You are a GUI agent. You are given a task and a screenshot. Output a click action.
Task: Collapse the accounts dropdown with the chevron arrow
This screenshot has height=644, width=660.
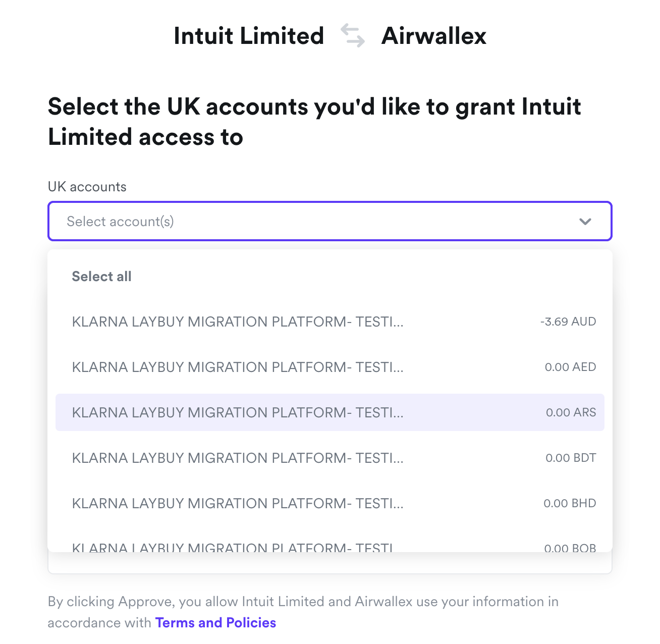[x=585, y=222]
